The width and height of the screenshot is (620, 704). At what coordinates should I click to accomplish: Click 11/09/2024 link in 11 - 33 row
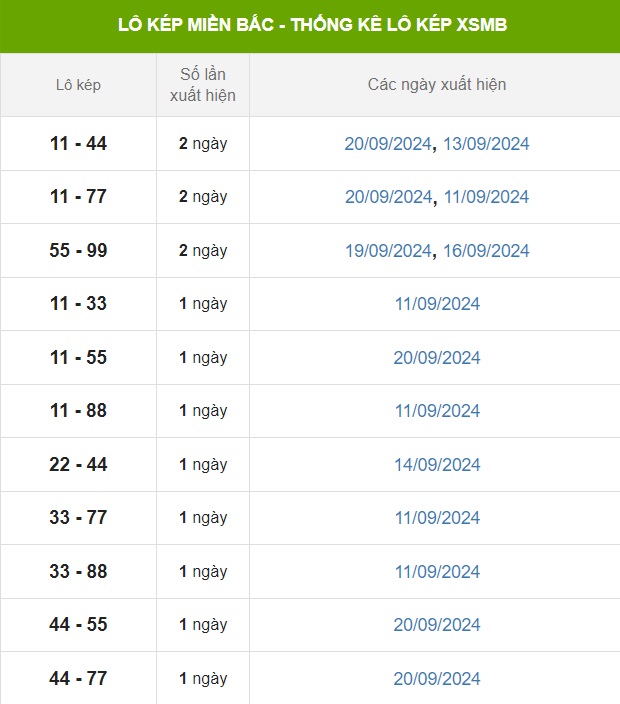coord(437,304)
